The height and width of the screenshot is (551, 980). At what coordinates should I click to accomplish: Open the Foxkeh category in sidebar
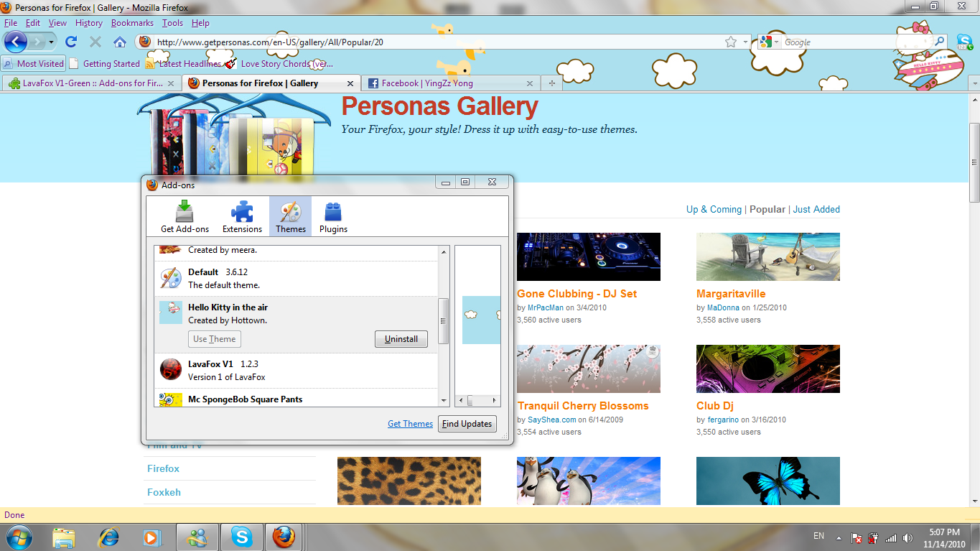tap(164, 492)
